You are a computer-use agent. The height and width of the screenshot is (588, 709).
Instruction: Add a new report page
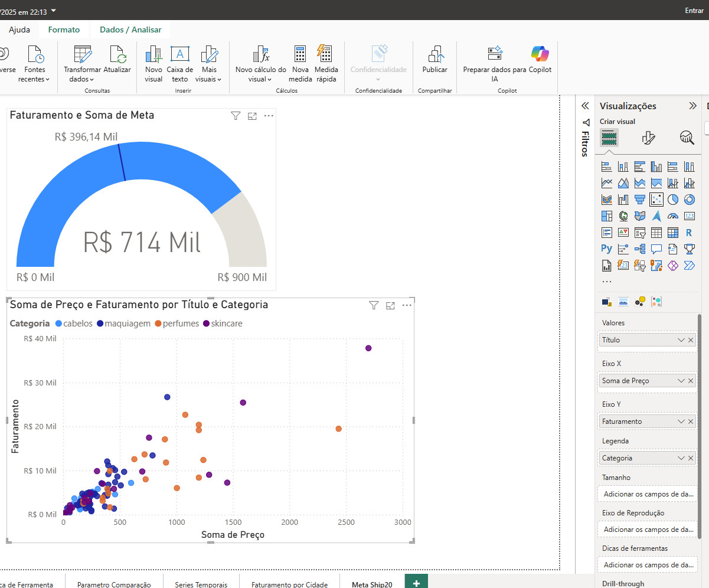(416, 582)
